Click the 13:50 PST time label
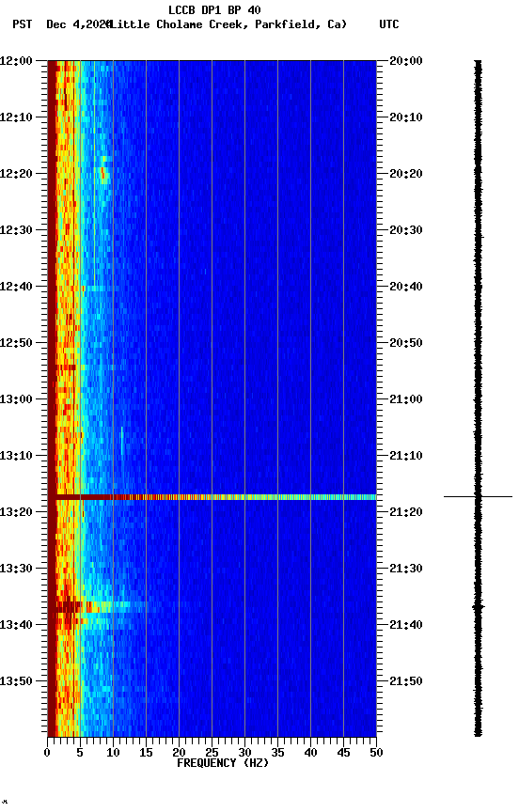The height and width of the screenshot is (812, 519). click(16, 681)
